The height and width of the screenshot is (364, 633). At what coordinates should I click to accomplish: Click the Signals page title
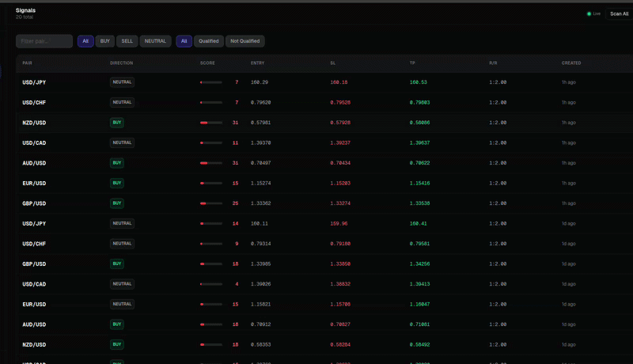click(x=25, y=10)
